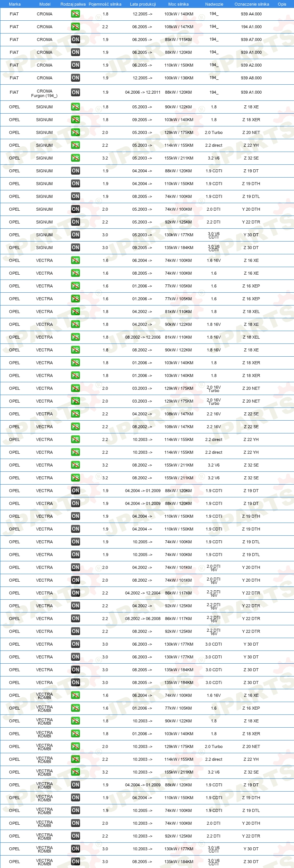Screen dimensions: 294x868
Task: Click the ON diesel icon in Croma 939 A8.000 row
Action: click(76, 78)
